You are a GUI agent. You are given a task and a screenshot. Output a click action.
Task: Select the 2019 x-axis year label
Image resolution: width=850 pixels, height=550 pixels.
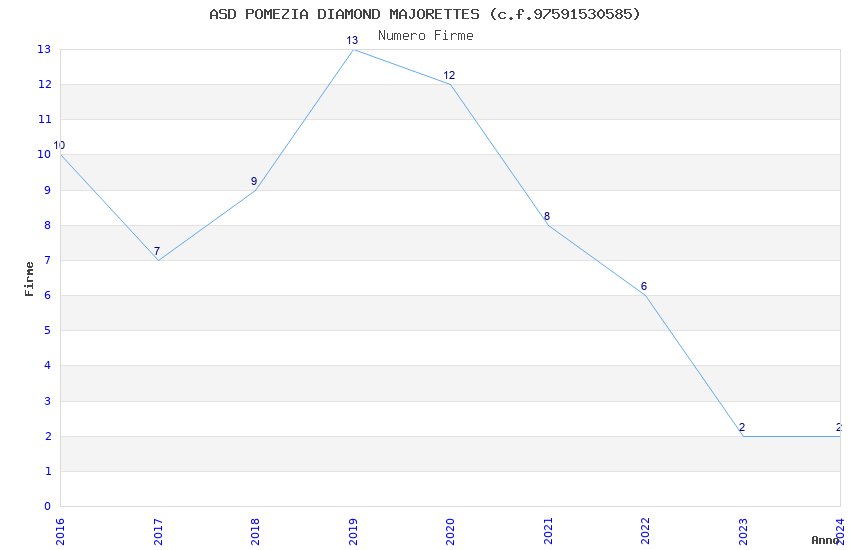353,532
